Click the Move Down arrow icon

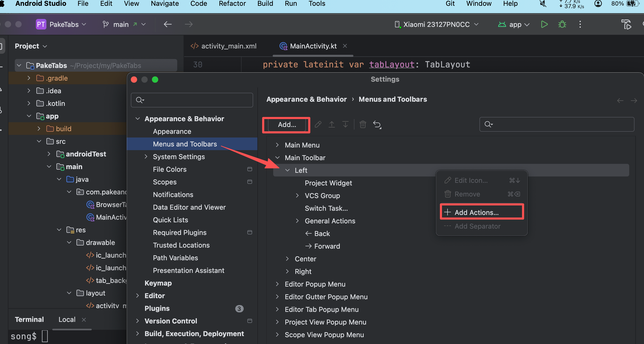click(x=345, y=124)
